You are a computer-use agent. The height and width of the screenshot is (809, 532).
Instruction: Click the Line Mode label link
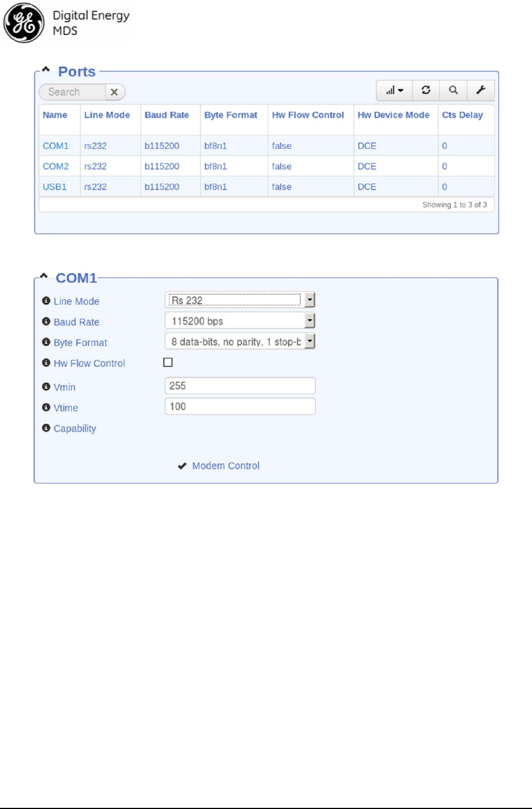coord(76,301)
